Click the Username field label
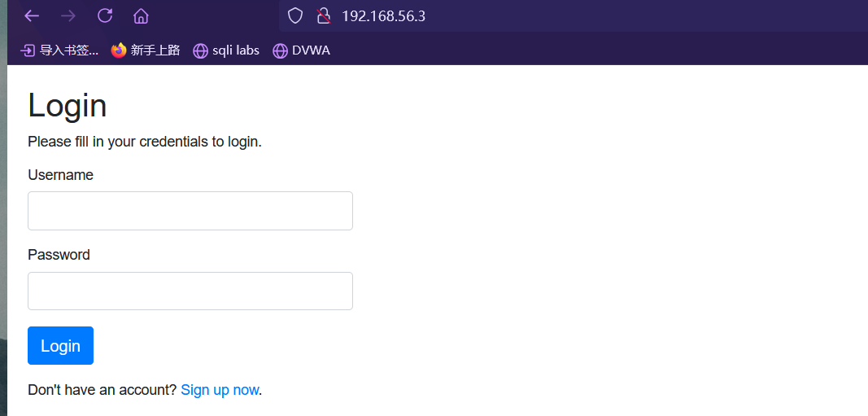 pyautogui.click(x=60, y=175)
